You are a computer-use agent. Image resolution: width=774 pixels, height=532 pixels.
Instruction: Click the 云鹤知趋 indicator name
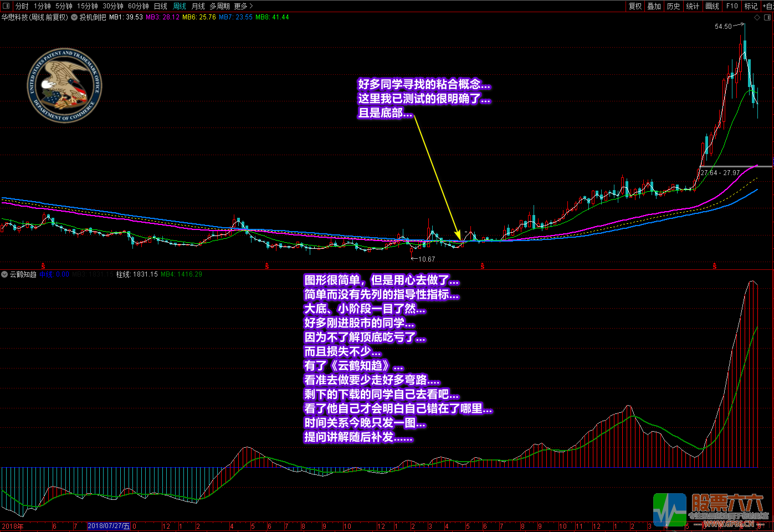tap(23, 274)
